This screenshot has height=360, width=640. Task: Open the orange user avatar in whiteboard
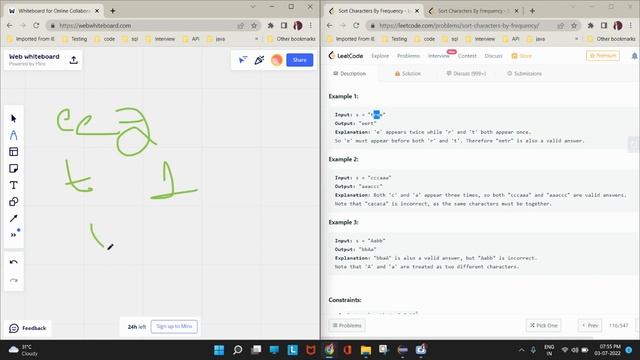(x=277, y=60)
